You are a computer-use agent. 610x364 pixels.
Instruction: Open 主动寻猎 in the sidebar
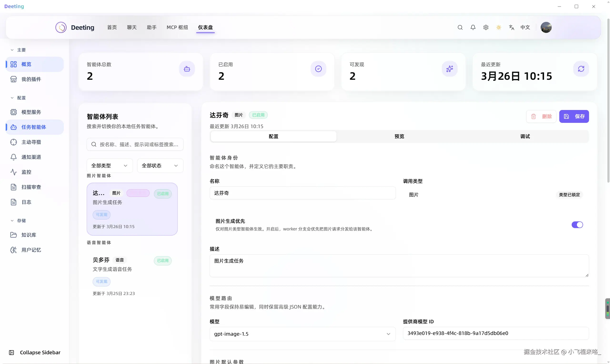tap(31, 142)
